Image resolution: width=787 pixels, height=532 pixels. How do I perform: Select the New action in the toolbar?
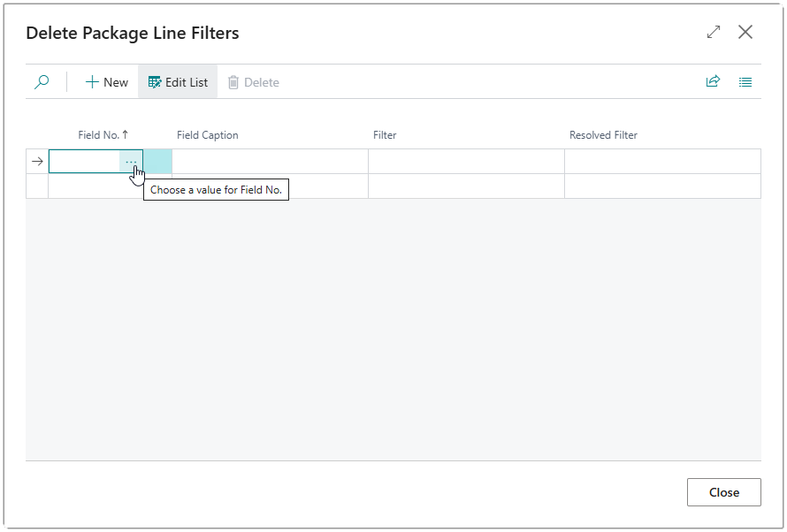tap(106, 81)
